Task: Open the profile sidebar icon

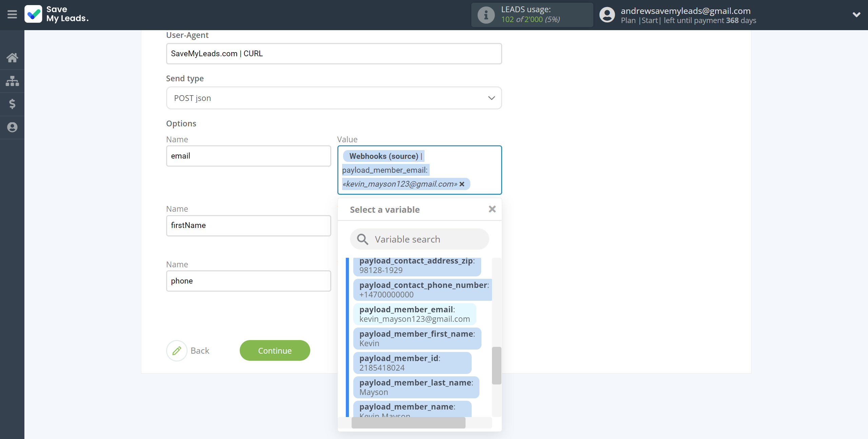Action: [12, 127]
